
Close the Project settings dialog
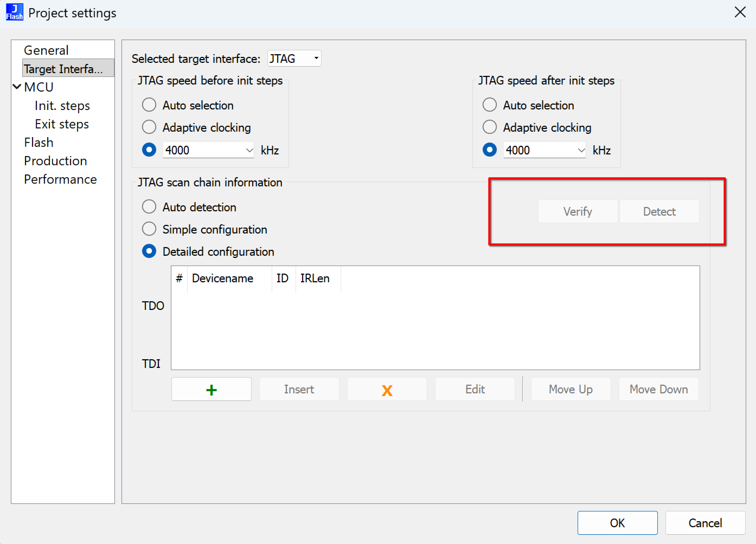740,12
